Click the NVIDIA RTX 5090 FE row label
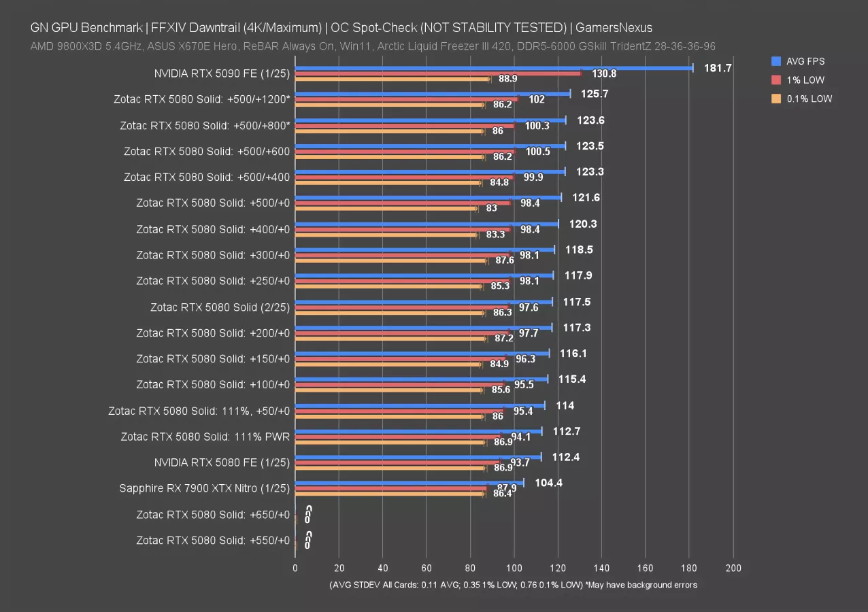This screenshot has width=868, height=612. 222,73
